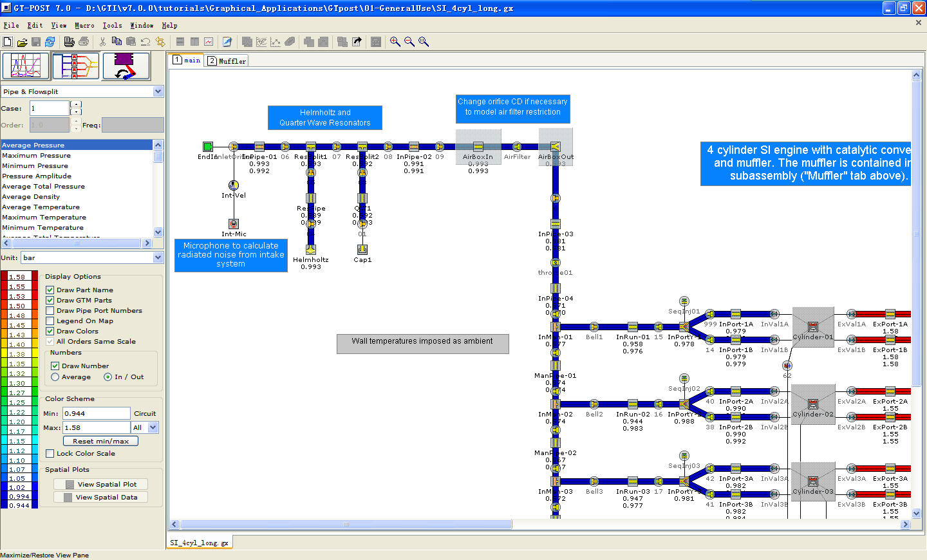The width and height of the screenshot is (927, 560).
Task: Open the Edit menu
Action: (35, 26)
